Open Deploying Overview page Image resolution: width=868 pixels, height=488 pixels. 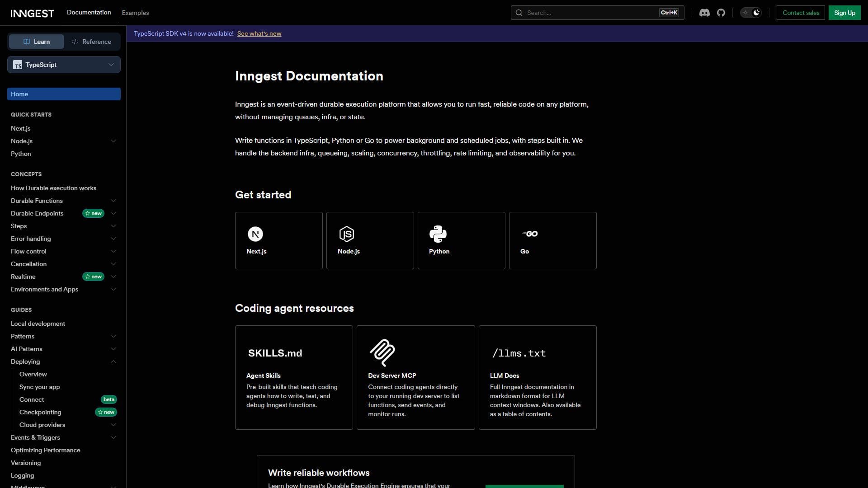pyautogui.click(x=33, y=374)
